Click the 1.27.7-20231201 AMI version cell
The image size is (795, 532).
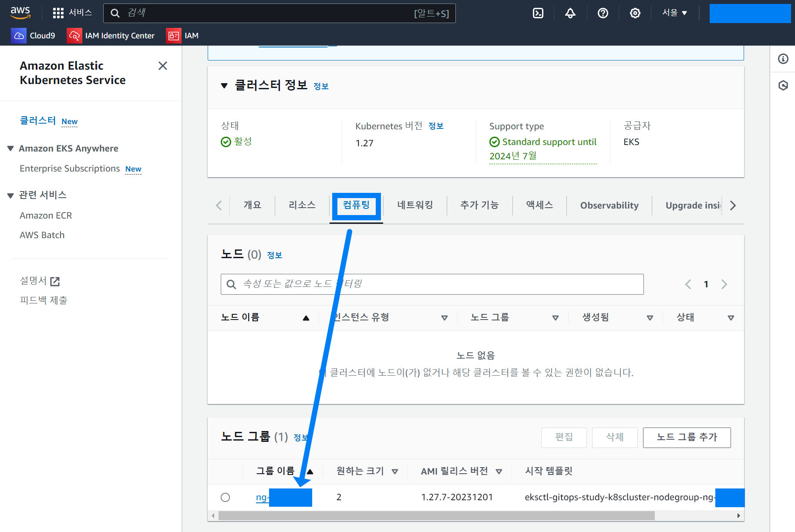457,497
